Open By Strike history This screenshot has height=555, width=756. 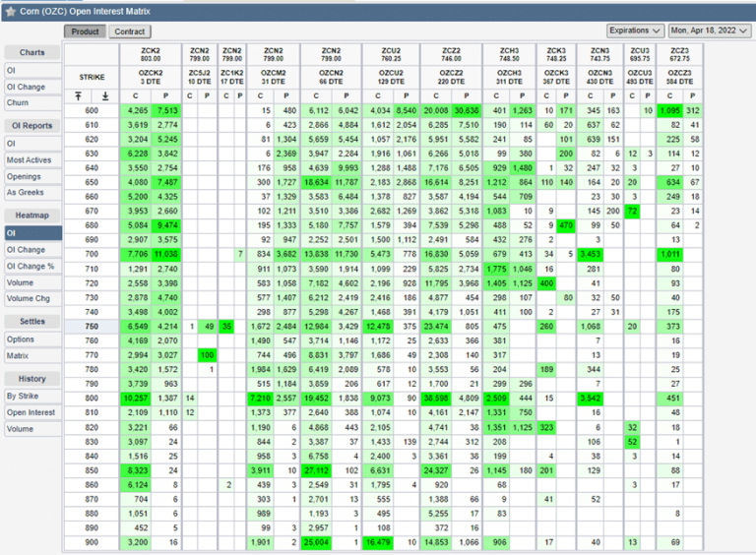(x=33, y=396)
